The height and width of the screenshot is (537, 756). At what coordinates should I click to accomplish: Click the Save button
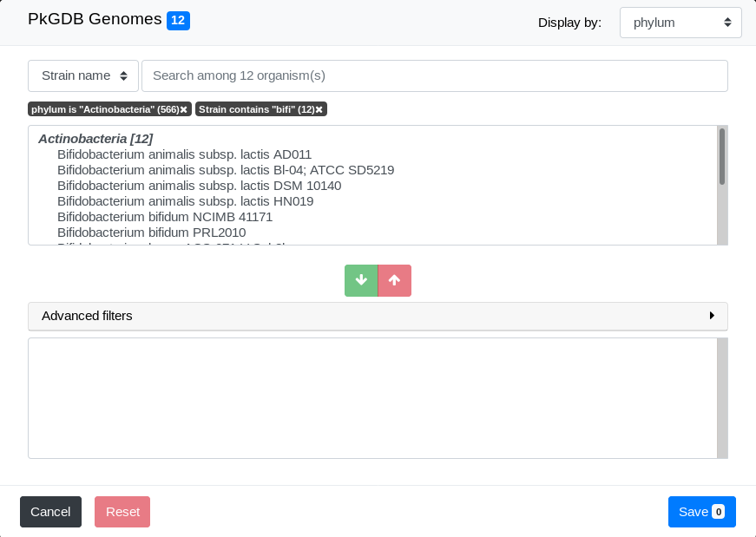pyautogui.click(x=702, y=512)
